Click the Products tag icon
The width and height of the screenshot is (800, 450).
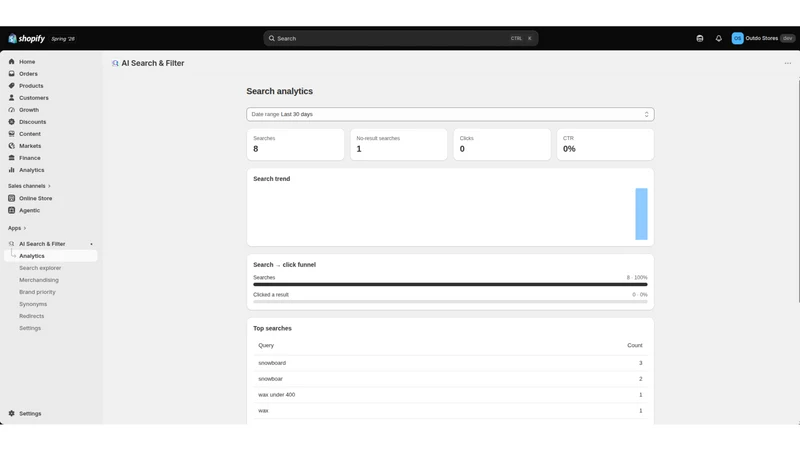coord(12,86)
